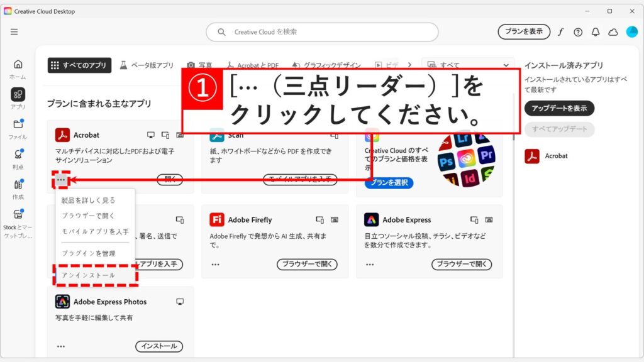Open the account profile avatar

click(631, 31)
